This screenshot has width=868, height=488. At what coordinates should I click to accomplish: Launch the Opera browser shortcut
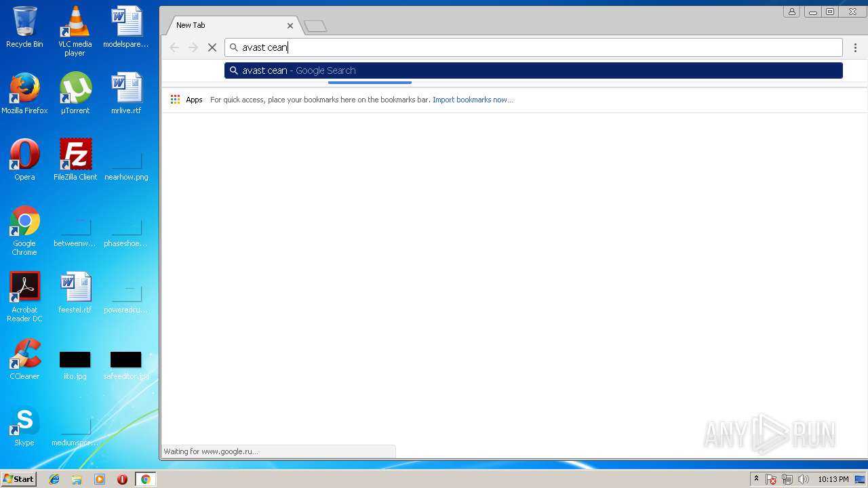click(x=24, y=160)
